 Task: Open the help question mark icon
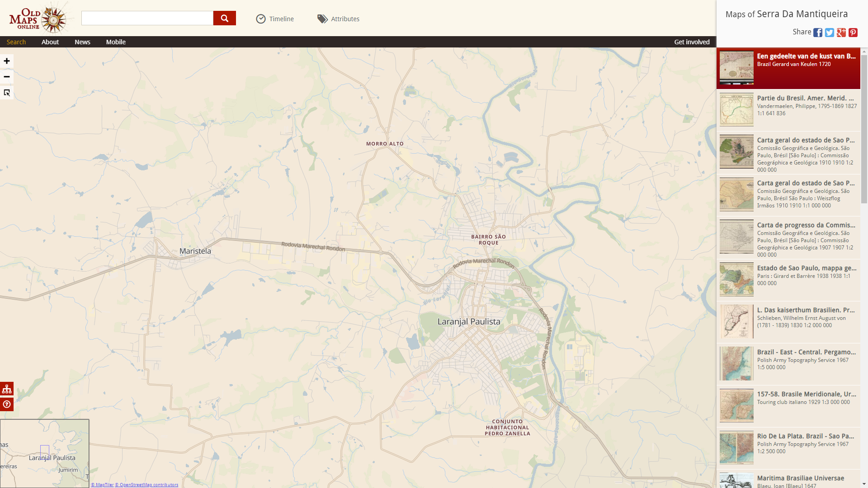pyautogui.click(x=7, y=404)
